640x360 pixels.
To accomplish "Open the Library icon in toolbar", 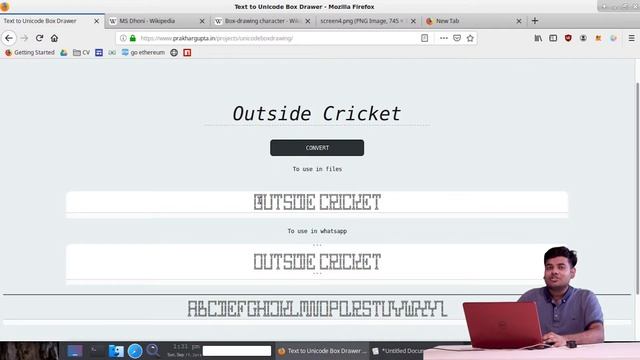I will 538,38.
